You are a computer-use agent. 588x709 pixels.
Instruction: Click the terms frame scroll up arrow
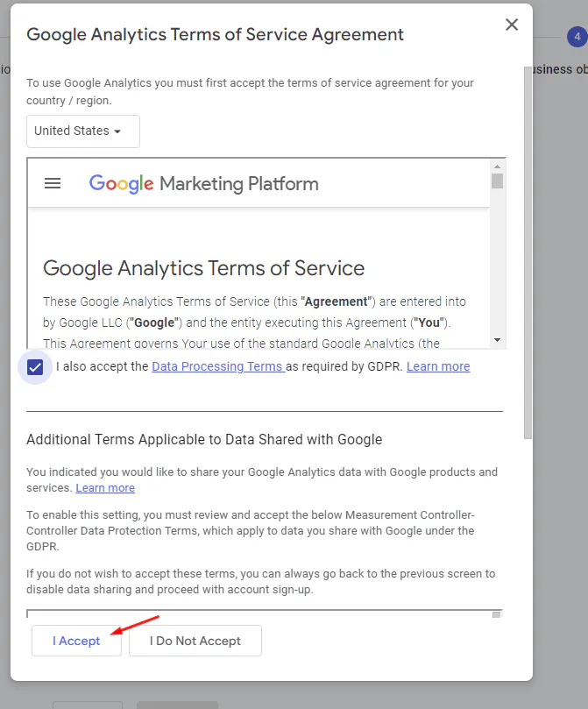(497, 167)
